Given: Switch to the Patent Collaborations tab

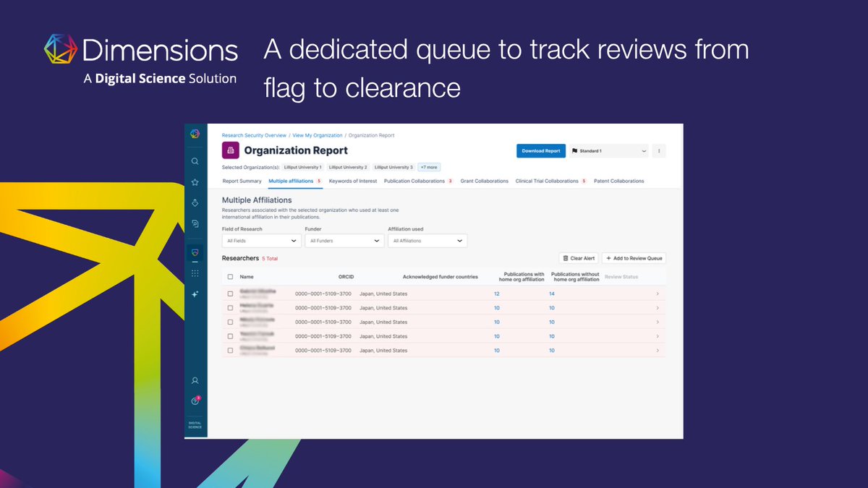Looking at the screenshot, I should tap(618, 181).
